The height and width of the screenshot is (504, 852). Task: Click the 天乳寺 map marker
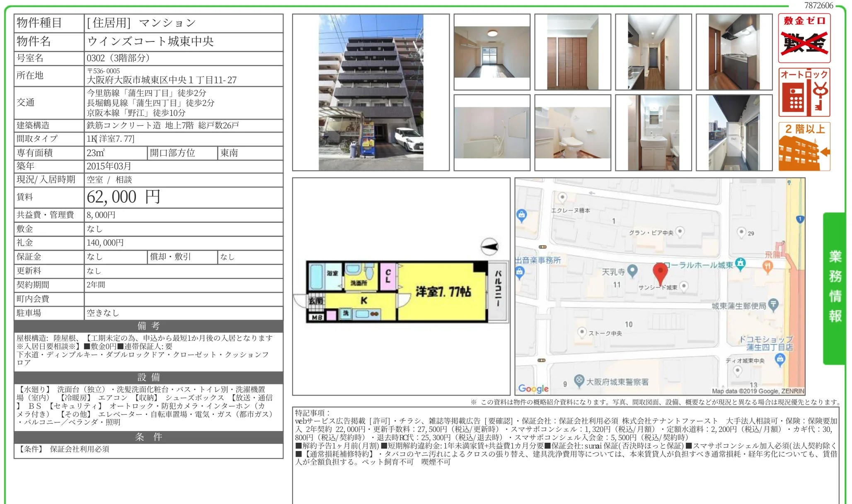coord(632,271)
